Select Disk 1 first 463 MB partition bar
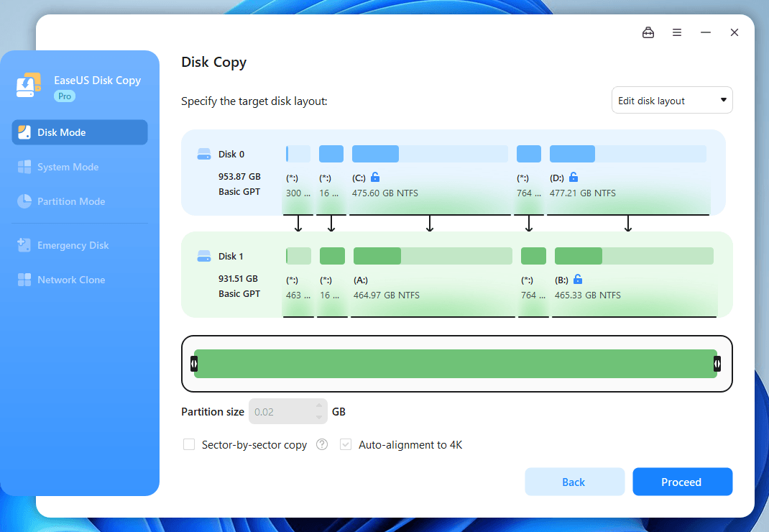769x532 pixels. [299, 256]
